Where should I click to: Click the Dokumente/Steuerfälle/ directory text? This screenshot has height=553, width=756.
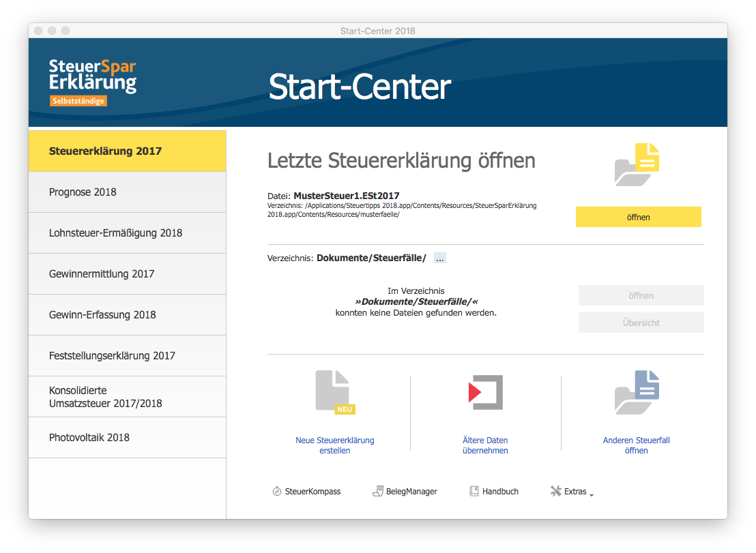[371, 258]
